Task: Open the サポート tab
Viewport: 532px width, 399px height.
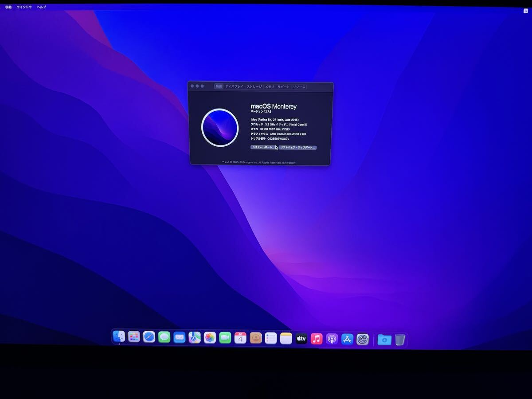Action: coord(284,87)
